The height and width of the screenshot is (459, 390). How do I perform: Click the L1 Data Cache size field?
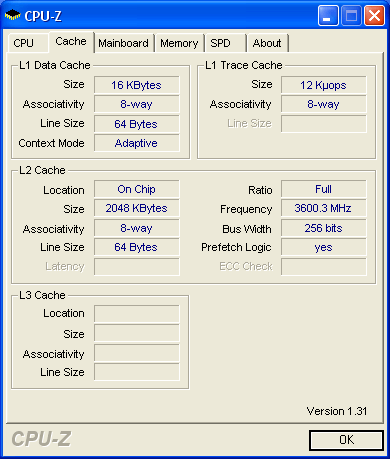click(x=137, y=85)
